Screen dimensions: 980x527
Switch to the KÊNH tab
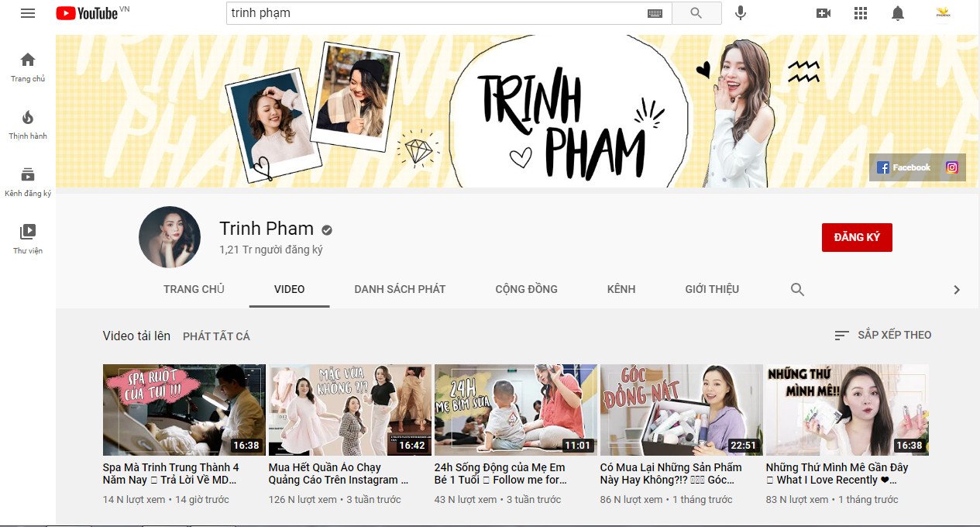621,289
